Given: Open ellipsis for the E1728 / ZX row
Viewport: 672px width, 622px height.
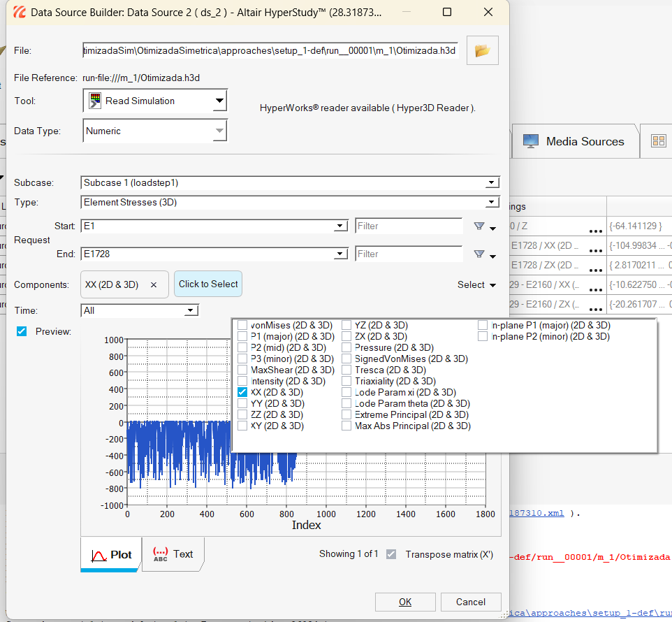Looking at the screenshot, I should click(596, 270).
